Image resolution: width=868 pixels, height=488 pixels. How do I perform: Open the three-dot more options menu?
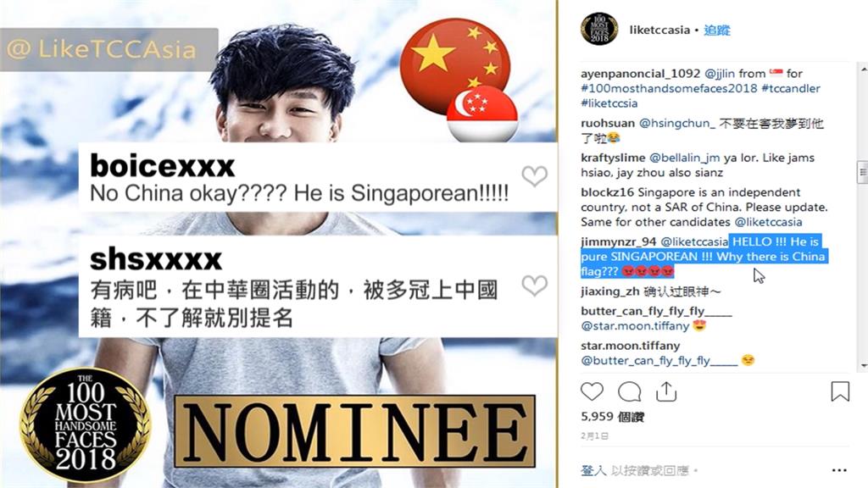(x=839, y=470)
